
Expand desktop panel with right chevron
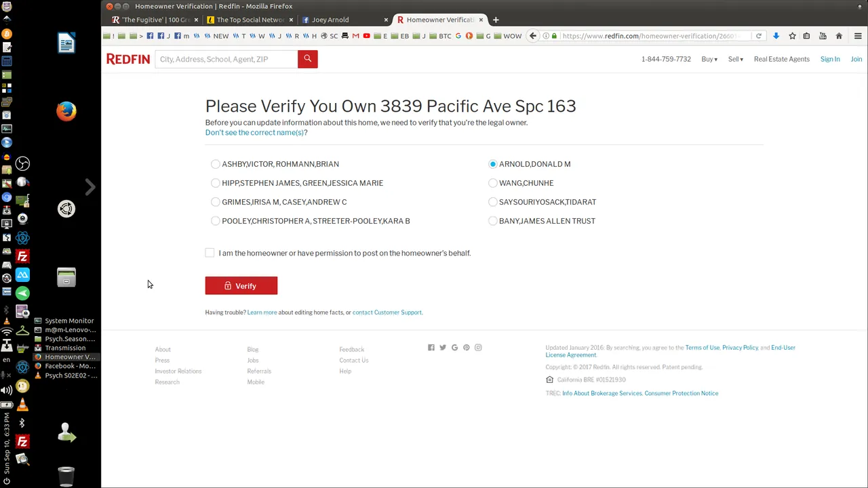click(x=90, y=186)
